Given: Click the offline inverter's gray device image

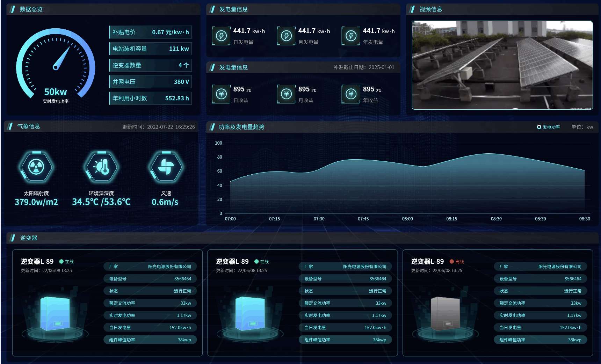Looking at the screenshot, I should coord(445,313).
